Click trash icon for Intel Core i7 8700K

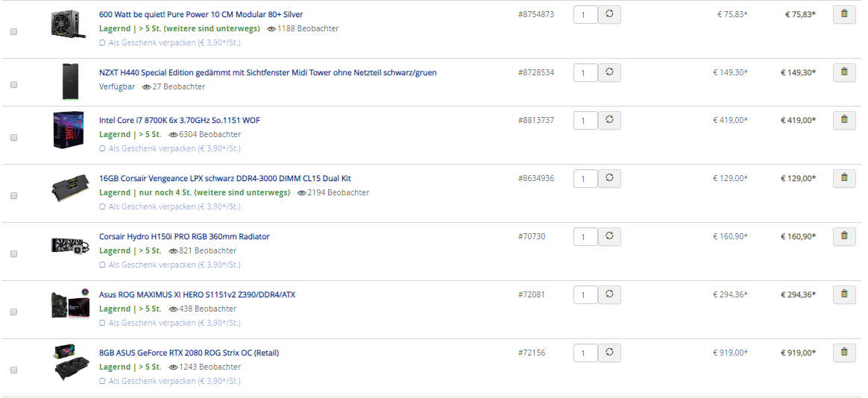coord(843,119)
